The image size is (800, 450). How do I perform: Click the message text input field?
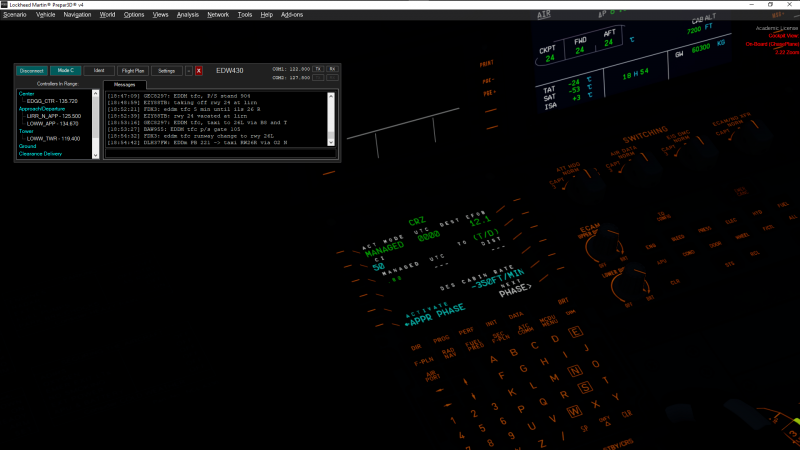point(220,154)
